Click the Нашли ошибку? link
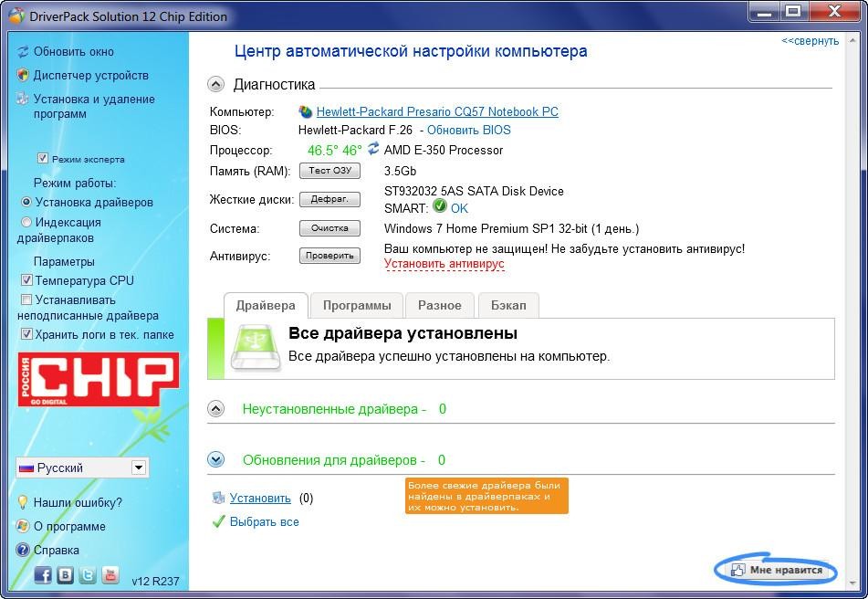 pos(78,503)
